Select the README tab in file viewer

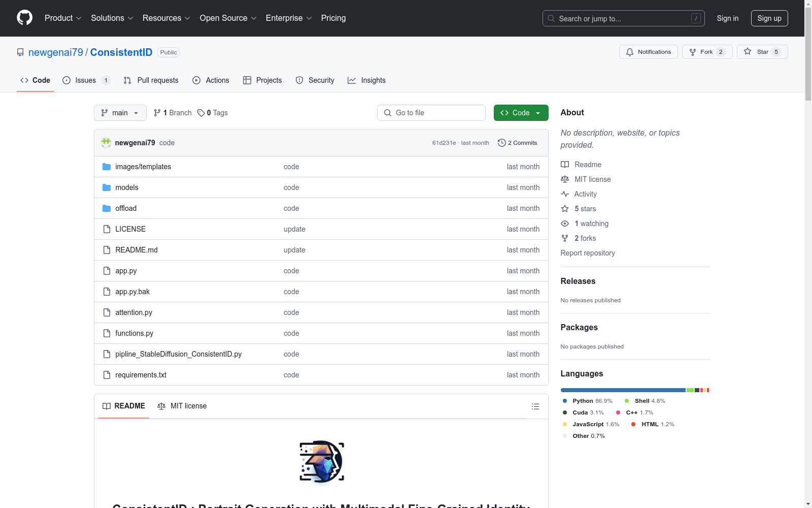124,406
